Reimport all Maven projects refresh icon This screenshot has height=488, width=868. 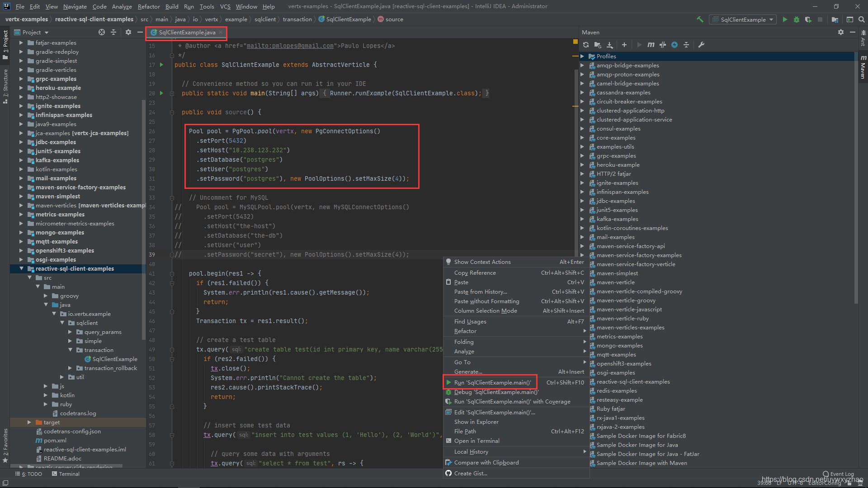tap(586, 45)
